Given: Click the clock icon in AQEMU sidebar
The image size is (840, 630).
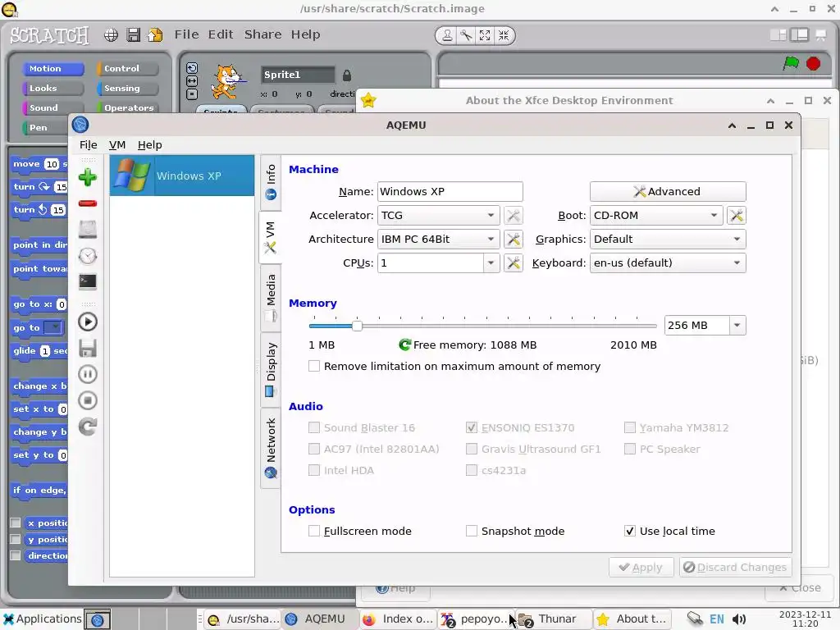Looking at the screenshot, I should pyautogui.click(x=87, y=256).
